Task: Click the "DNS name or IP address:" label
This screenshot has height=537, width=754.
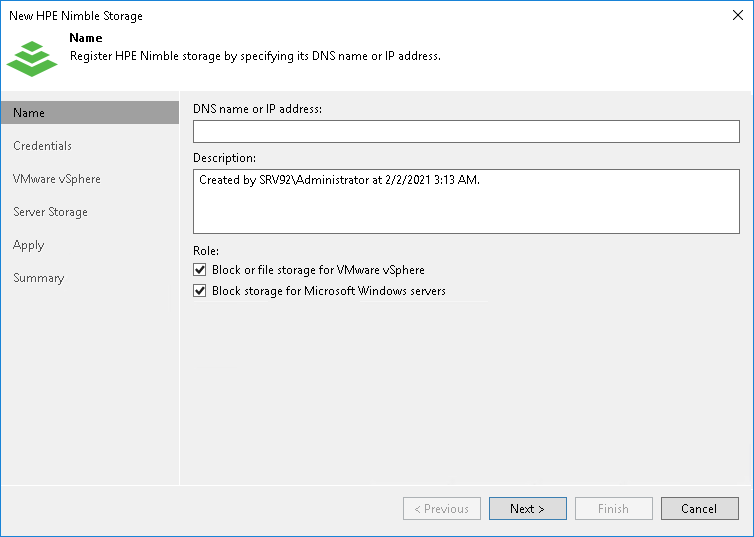Action: click(x=257, y=108)
